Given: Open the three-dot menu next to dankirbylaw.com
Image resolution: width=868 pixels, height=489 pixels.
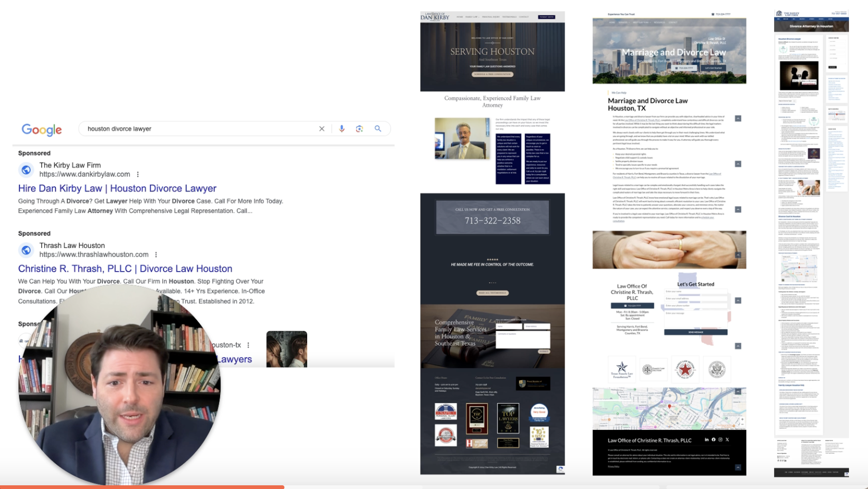Looking at the screenshot, I should point(138,175).
